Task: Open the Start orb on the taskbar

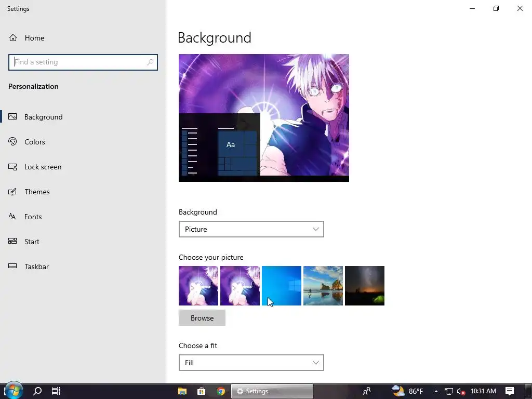Action: tap(14, 391)
